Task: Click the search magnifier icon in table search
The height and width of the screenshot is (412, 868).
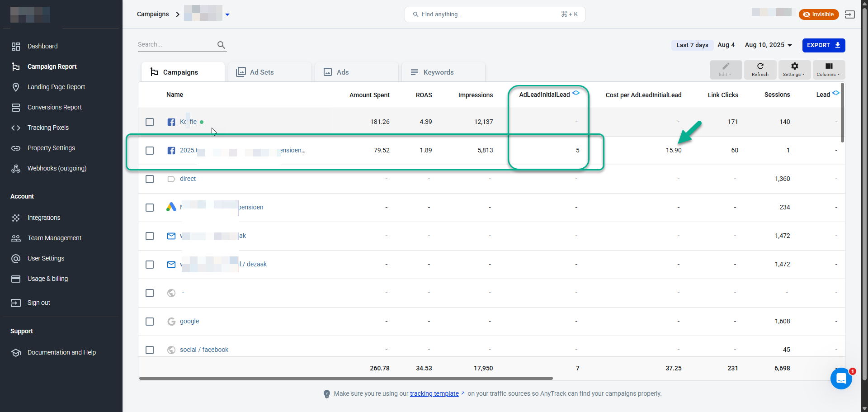Action: click(x=221, y=45)
